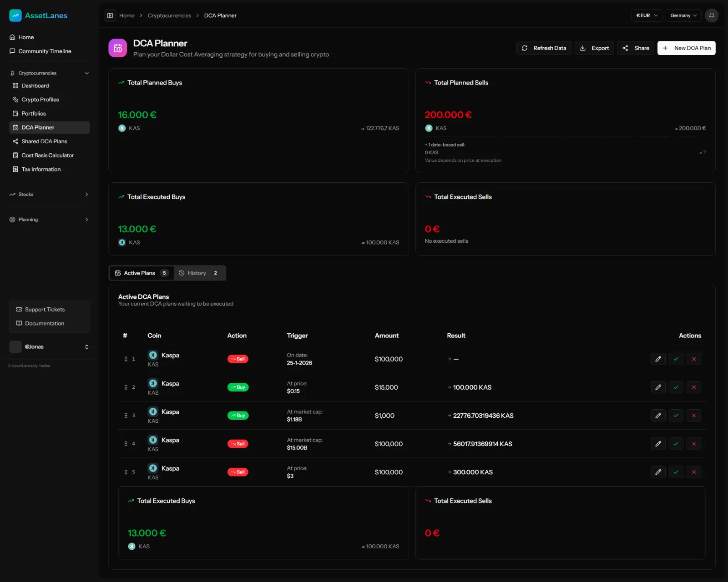Click the $15,000 amount in row 2
Viewport: 728px width, 582px height.
tap(386, 387)
